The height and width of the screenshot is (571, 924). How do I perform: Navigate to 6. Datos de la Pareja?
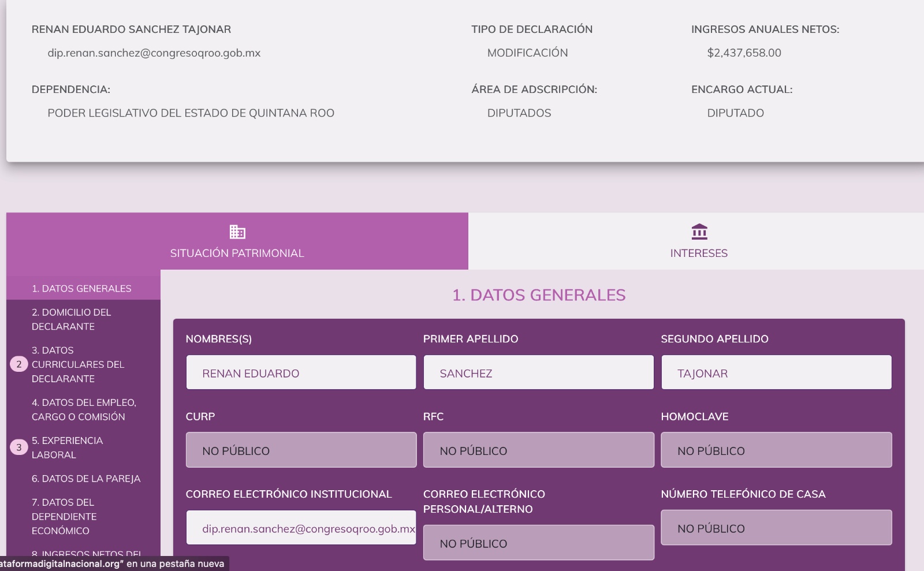86,479
